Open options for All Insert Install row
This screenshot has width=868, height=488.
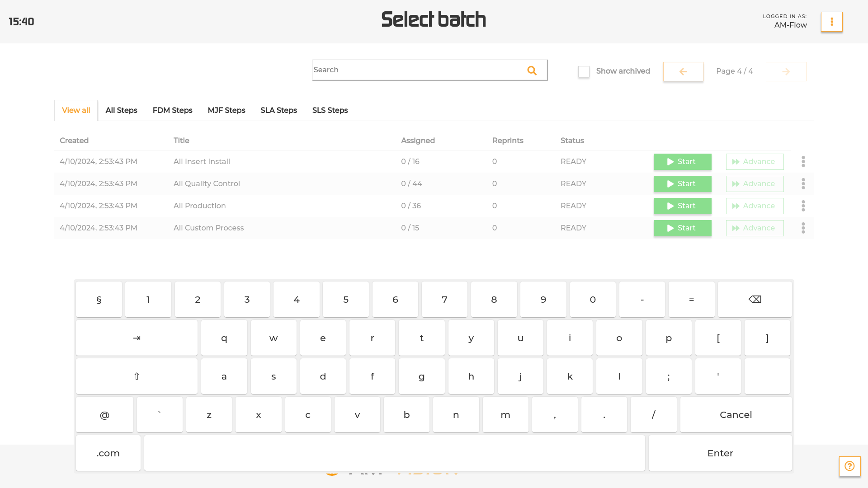click(x=803, y=162)
